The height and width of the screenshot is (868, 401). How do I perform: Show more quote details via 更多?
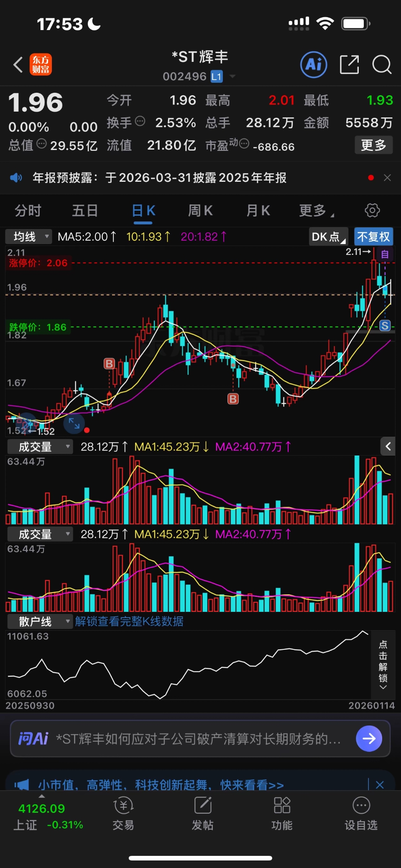point(374,145)
